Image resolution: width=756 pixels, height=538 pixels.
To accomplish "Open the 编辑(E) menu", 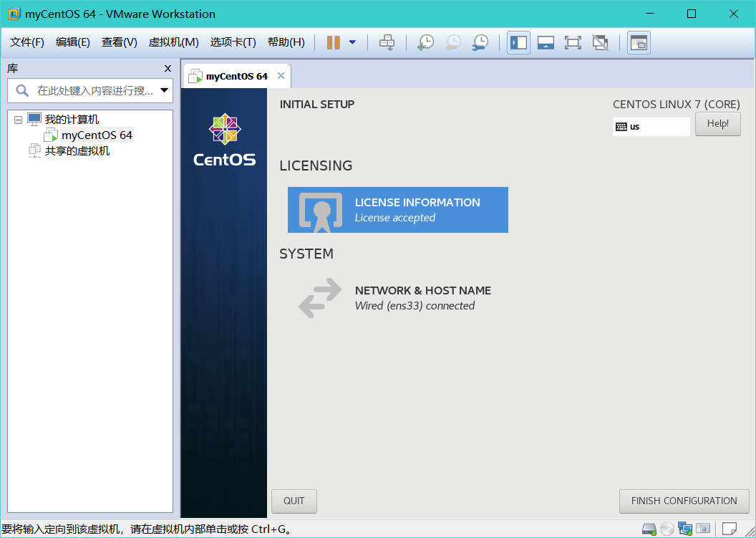I will [73, 42].
